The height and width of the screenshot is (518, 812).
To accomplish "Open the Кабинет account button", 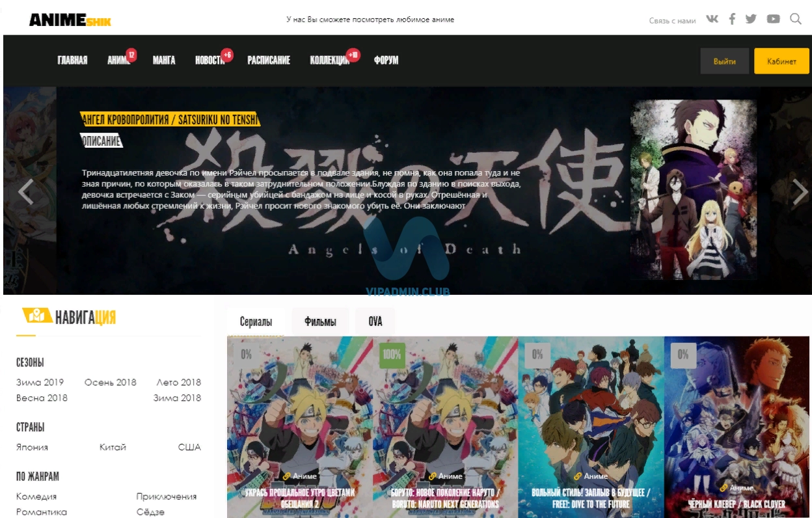I will click(x=781, y=61).
